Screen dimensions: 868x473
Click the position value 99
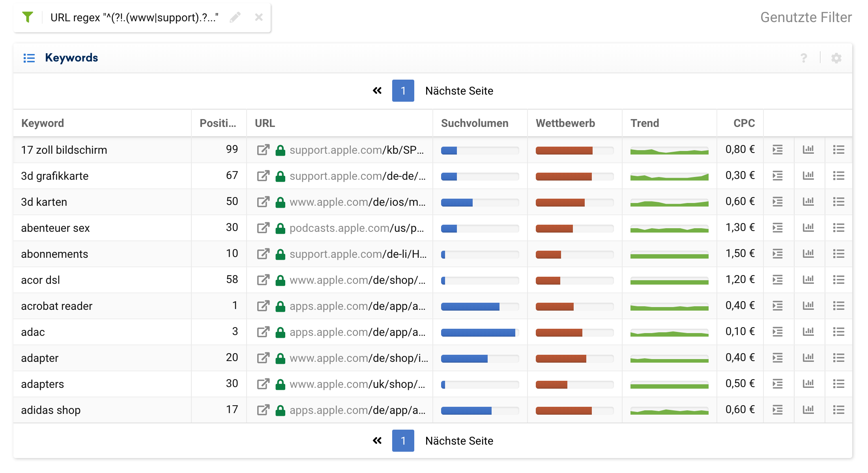pyautogui.click(x=232, y=149)
